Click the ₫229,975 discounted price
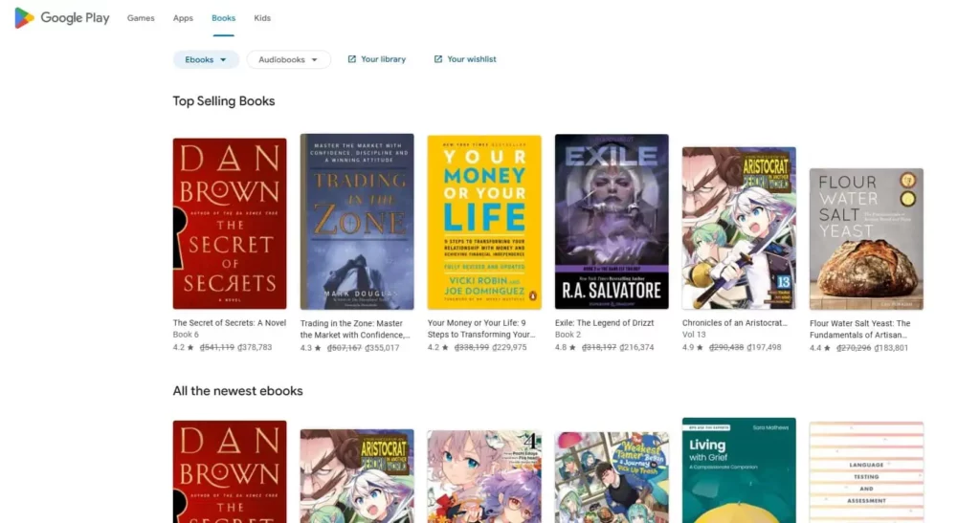Image resolution: width=980 pixels, height=523 pixels. (x=509, y=347)
